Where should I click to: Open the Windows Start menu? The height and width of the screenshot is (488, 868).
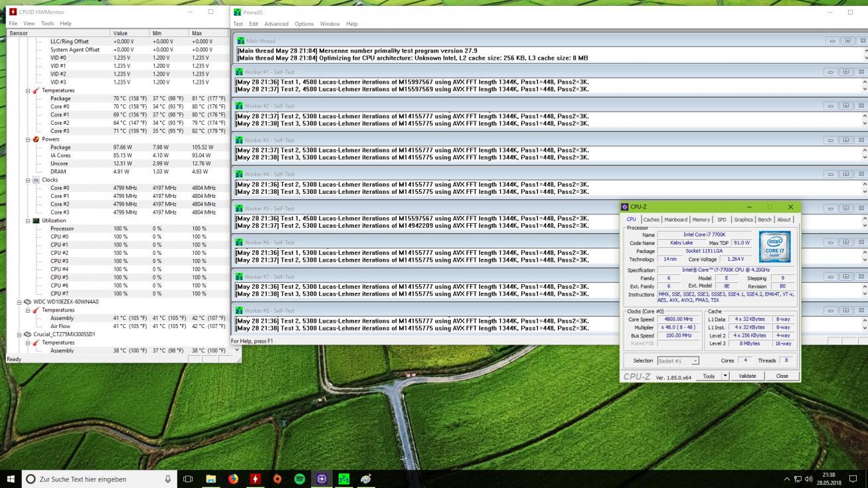(x=10, y=479)
